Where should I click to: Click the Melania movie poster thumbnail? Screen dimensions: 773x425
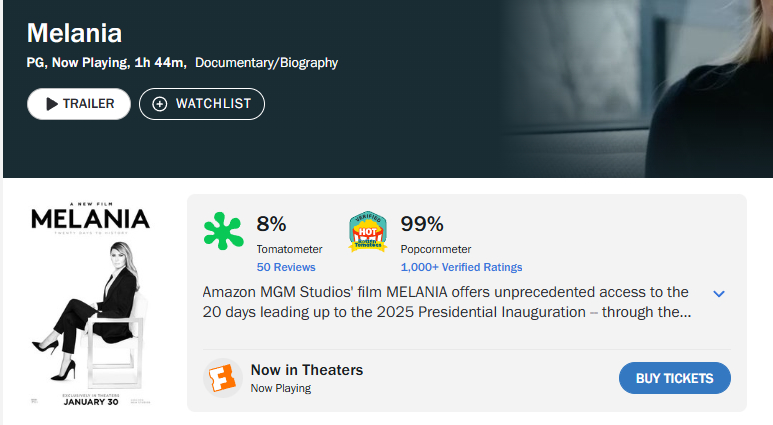click(x=90, y=304)
